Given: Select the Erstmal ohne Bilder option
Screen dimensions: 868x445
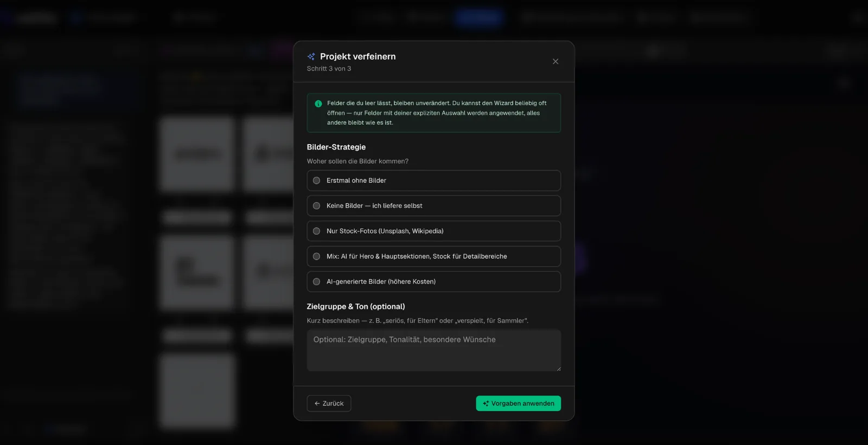Looking at the screenshot, I should tap(433, 180).
